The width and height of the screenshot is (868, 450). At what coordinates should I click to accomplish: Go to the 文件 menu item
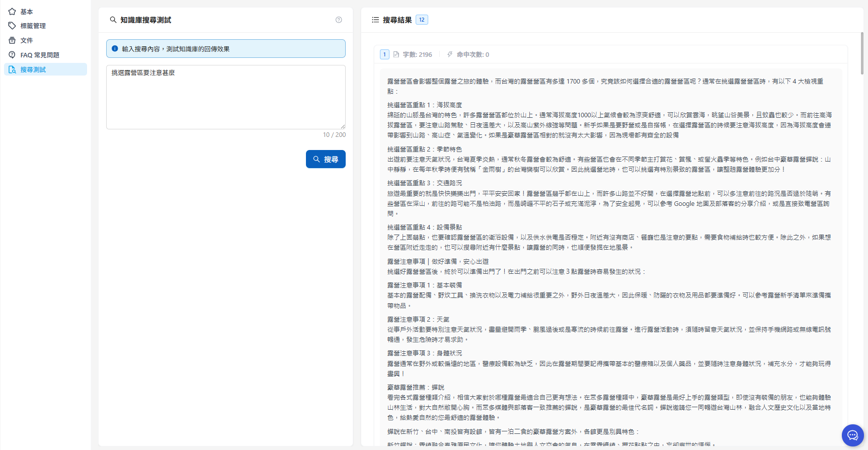pos(27,40)
